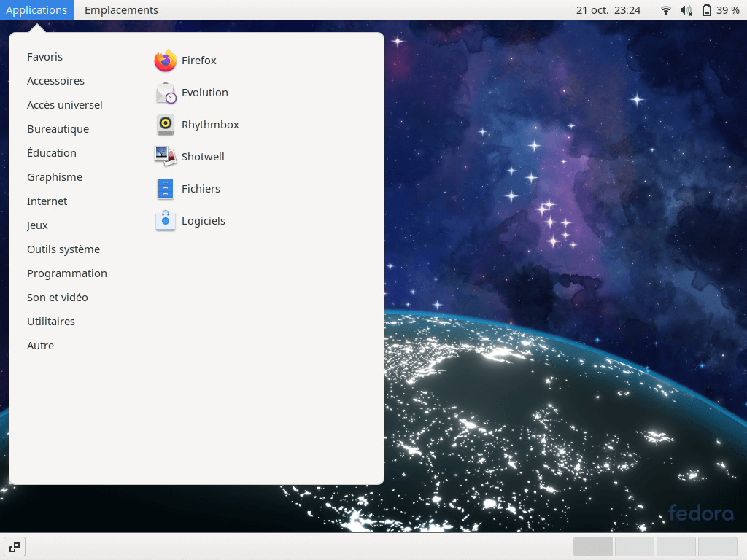Screen dimensions: 747x560
Task: Open the Evolution mail icon
Action: click(x=166, y=93)
